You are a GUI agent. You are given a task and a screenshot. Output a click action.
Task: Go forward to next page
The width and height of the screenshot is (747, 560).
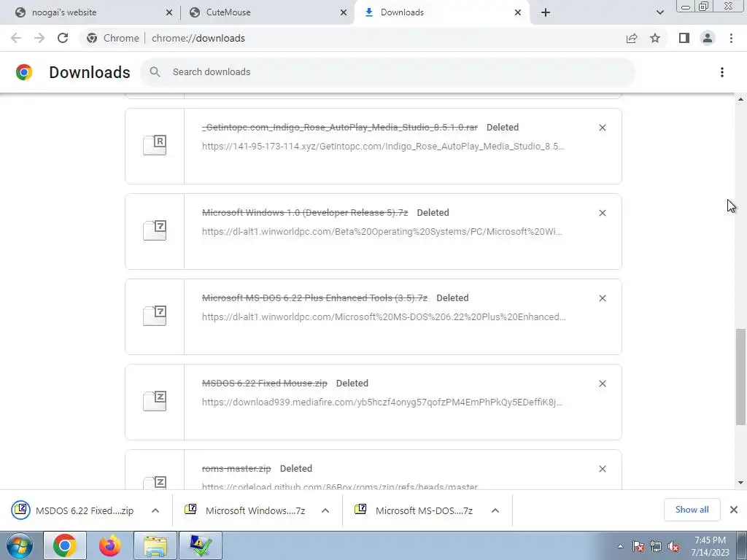tap(39, 38)
